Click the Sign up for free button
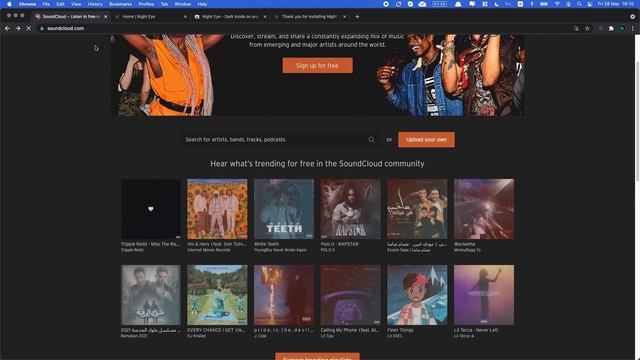The width and height of the screenshot is (640, 360). pyautogui.click(x=317, y=65)
